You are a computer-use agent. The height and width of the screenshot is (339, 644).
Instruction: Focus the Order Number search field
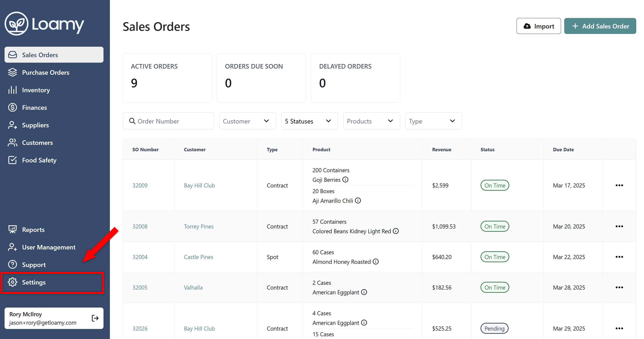tap(168, 121)
